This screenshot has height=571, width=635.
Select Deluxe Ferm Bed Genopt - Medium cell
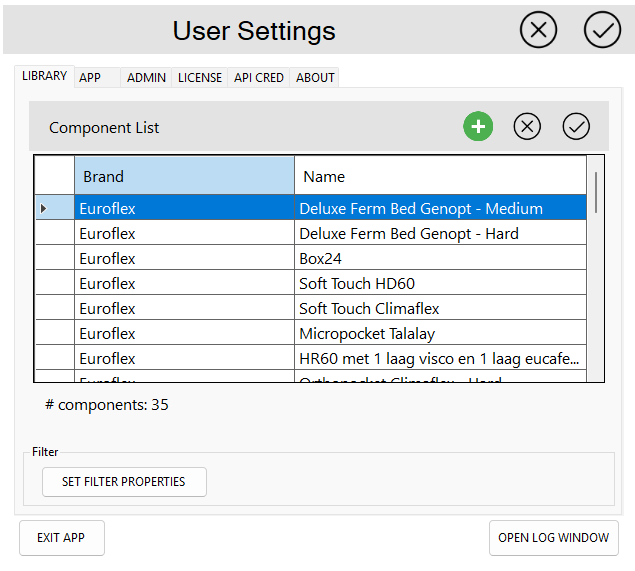[x=440, y=208]
